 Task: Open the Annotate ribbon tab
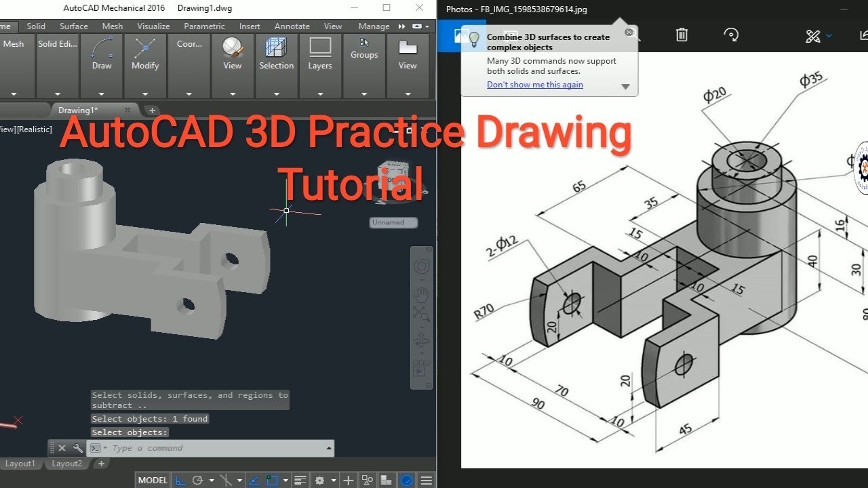click(x=292, y=26)
